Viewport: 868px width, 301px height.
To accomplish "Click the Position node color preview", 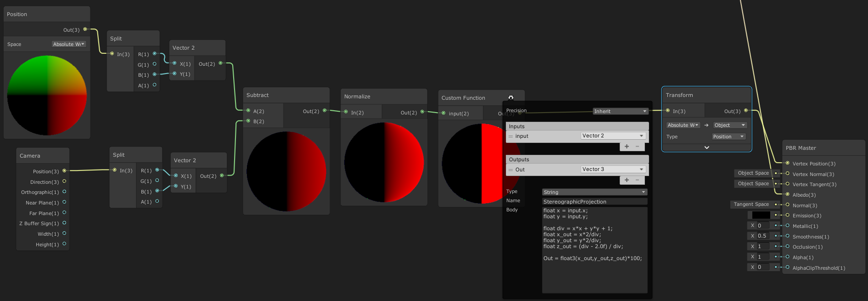I will 47,95.
